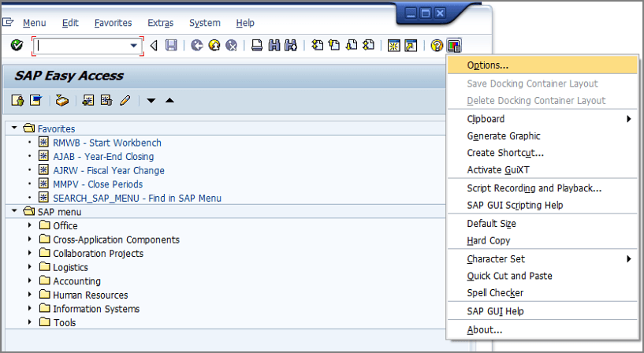This screenshot has width=644, height=353.
Task: Expand the Tools folder
Action: [x=30, y=322]
